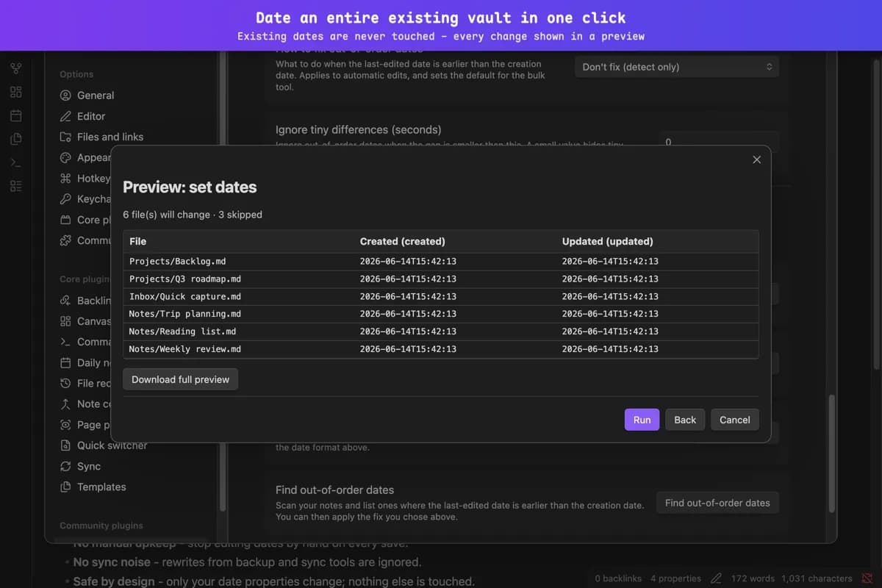Select Projects/Q3 roadmap.md row
The image size is (882, 588).
(x=441, y=279)
